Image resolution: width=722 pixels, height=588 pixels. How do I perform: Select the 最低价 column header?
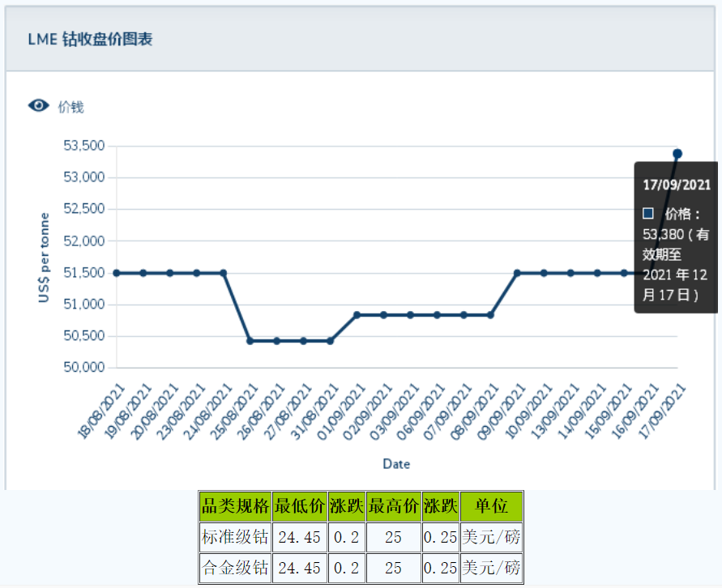coord(300,507)
